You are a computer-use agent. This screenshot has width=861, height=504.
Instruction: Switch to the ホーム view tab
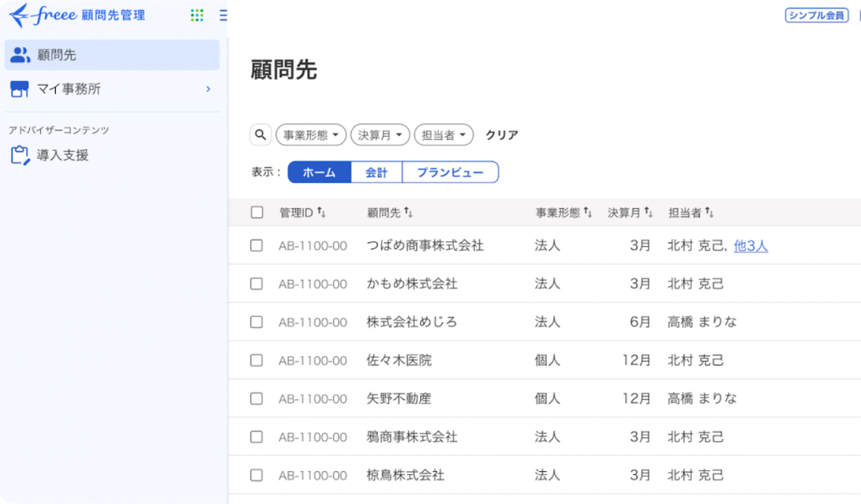[319, 172]
